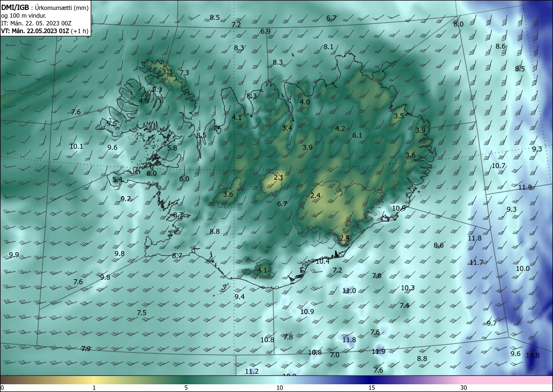This screenshot has width=553, height=392.
Task: Click the '5.8' value on the map
Action: [172, 148]
